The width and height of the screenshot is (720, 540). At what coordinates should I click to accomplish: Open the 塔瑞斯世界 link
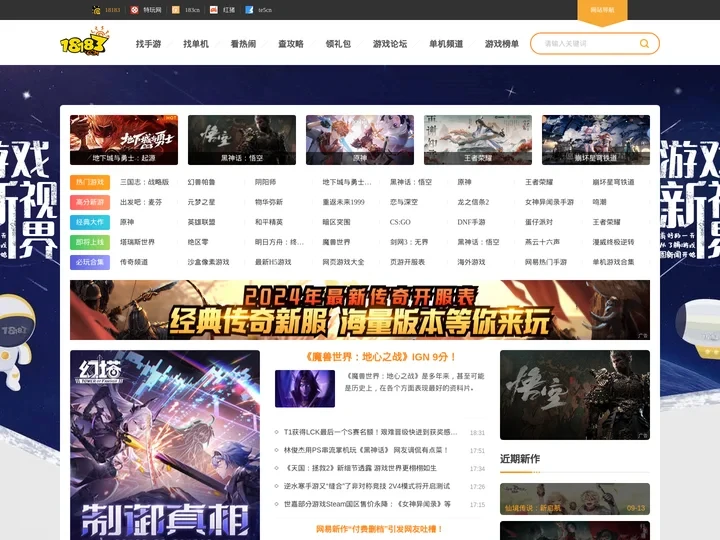pos(137,242)
